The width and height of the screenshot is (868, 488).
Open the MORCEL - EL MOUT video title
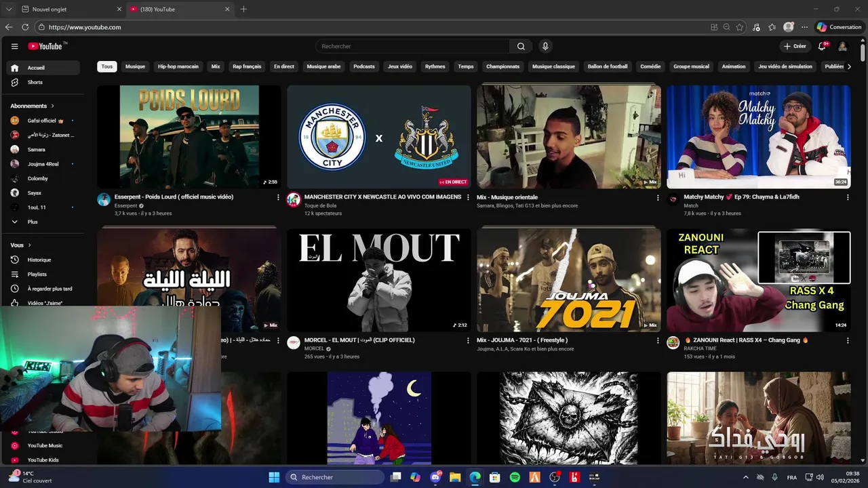359,340
